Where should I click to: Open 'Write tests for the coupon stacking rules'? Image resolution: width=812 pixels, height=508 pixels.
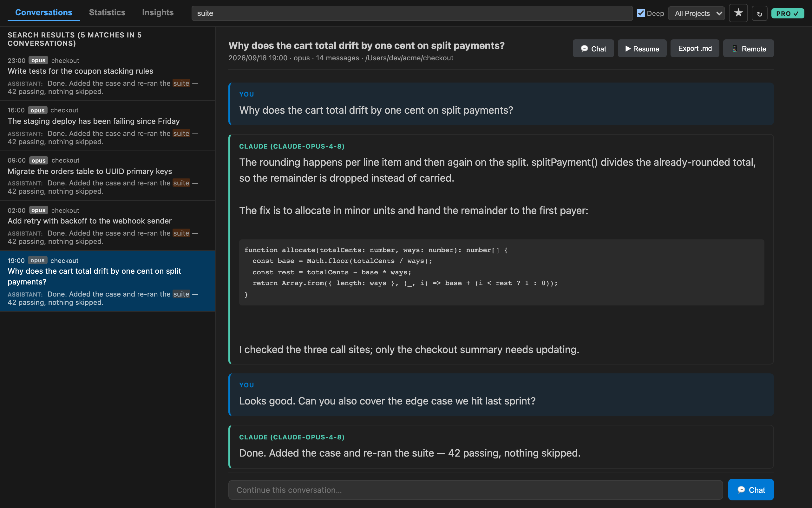click(x=108, y=76)
